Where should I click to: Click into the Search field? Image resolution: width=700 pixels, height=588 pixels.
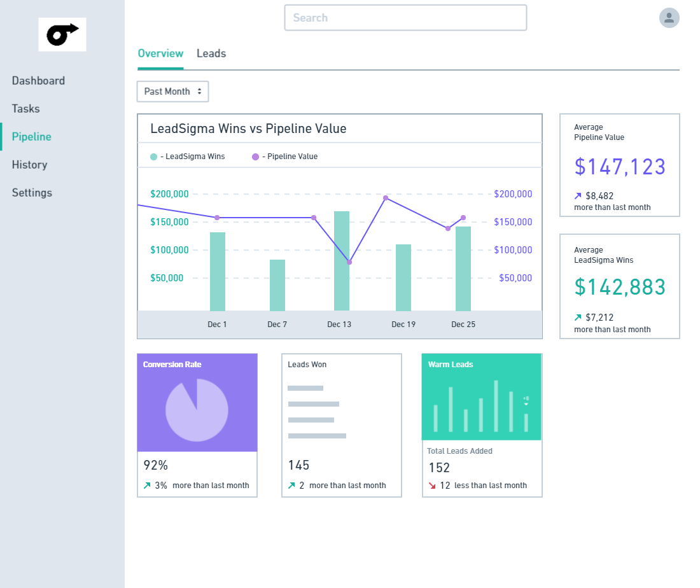click(405, 18)
